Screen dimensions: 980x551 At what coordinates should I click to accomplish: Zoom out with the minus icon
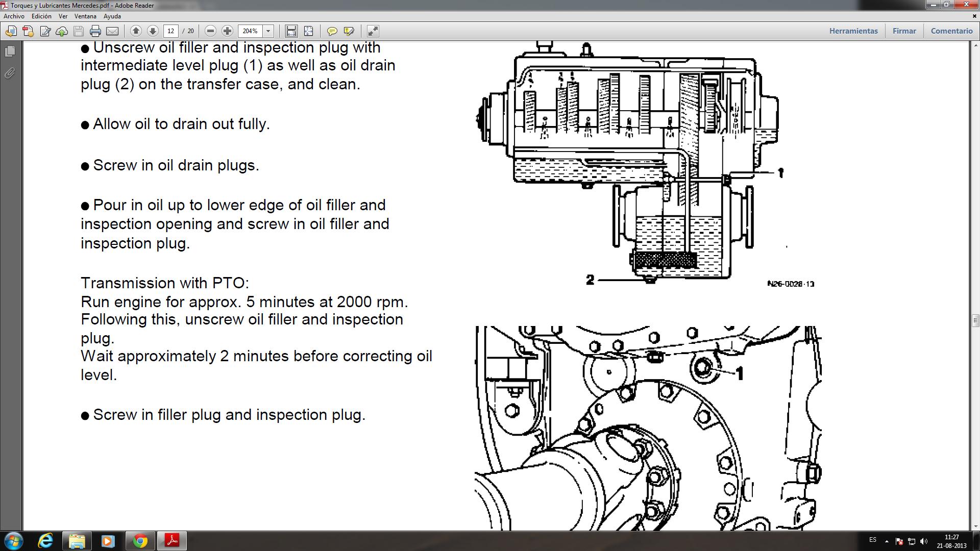click(210, 31)
